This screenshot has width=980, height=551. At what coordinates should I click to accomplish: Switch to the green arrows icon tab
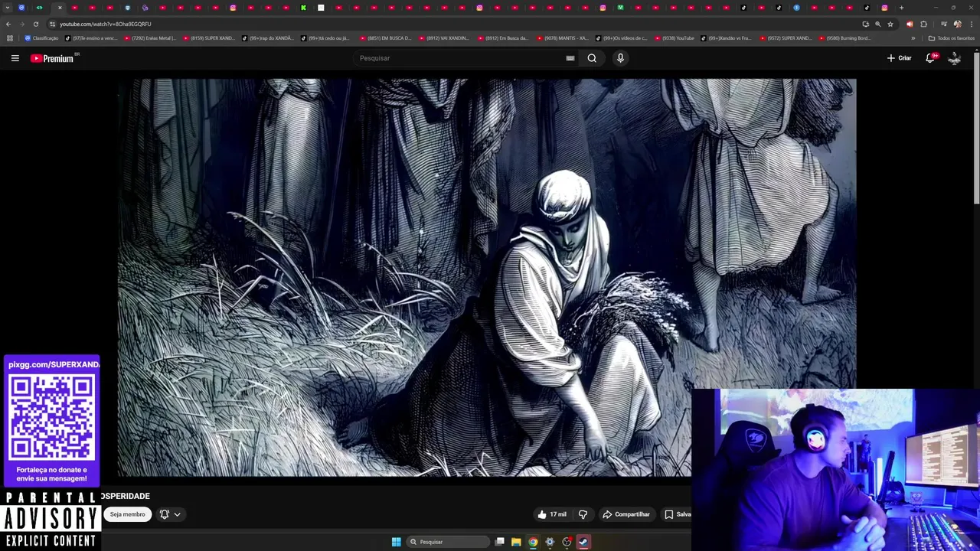click(39, 8)
